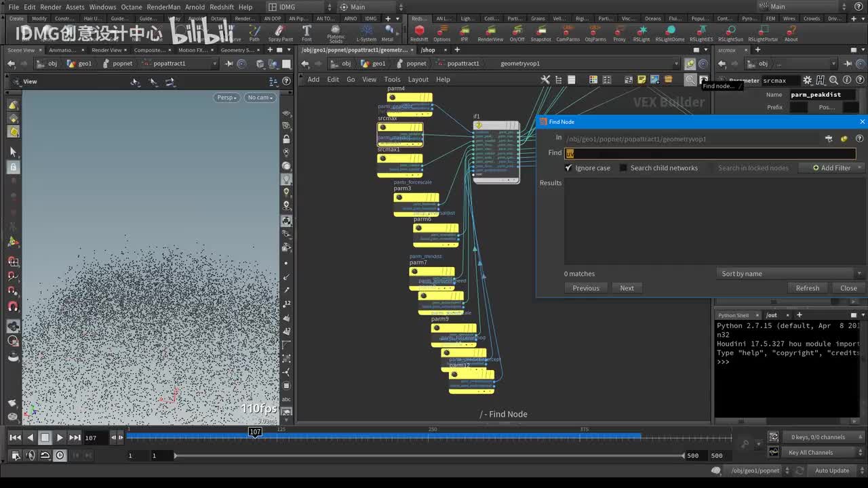This screenshot has width=868, height=488.
Task: Uncheck the Ignore case checkbox
Action: 568,168
